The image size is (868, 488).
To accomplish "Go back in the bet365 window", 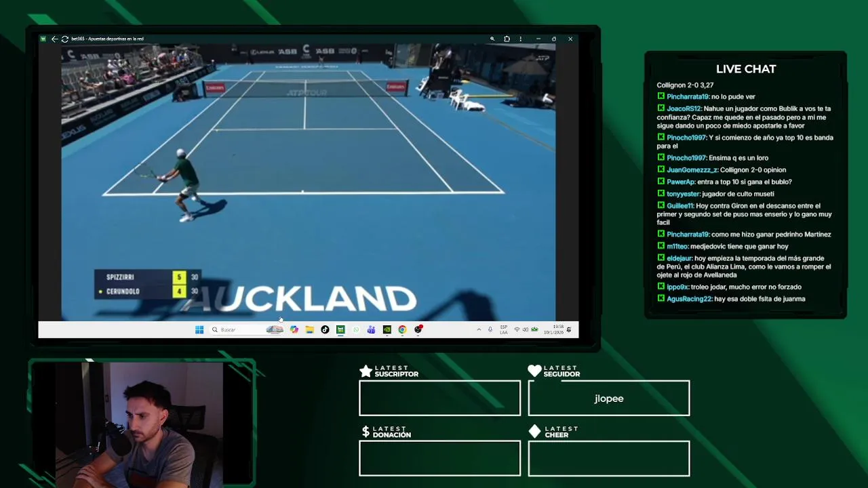I will pos(54,39).
